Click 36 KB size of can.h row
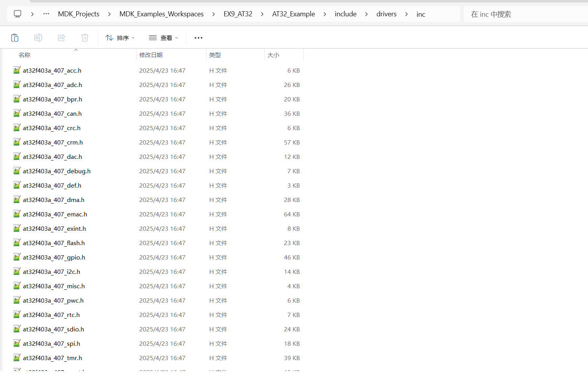 pyautogui.click(x=292, y=113)
